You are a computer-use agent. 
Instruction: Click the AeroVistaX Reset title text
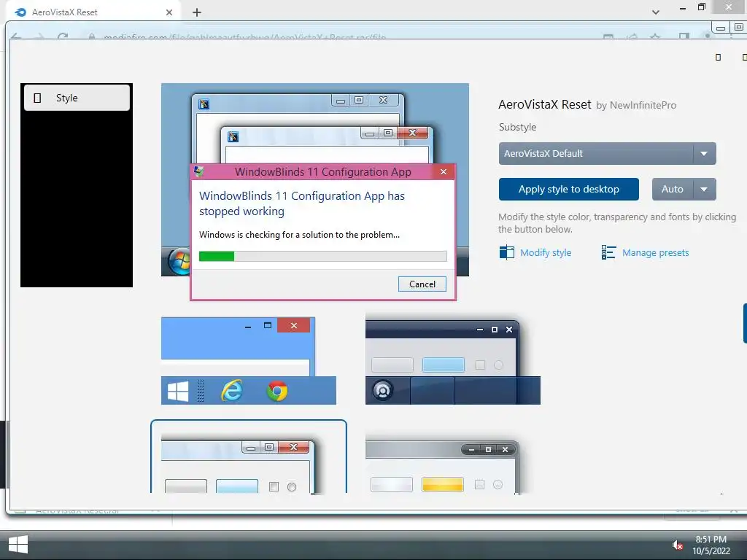click(x=544, y=104)
